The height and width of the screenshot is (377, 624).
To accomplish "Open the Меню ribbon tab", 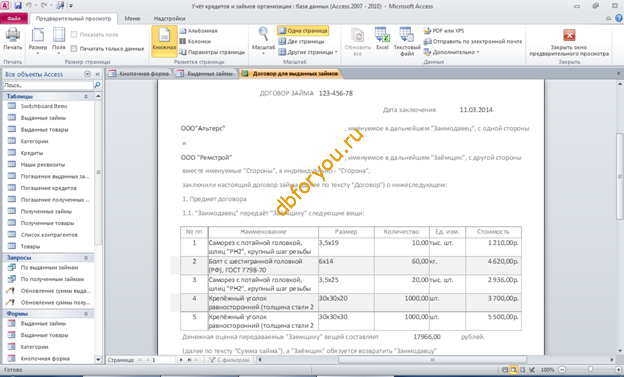I will pyautogui.click(x=132, y=18).
